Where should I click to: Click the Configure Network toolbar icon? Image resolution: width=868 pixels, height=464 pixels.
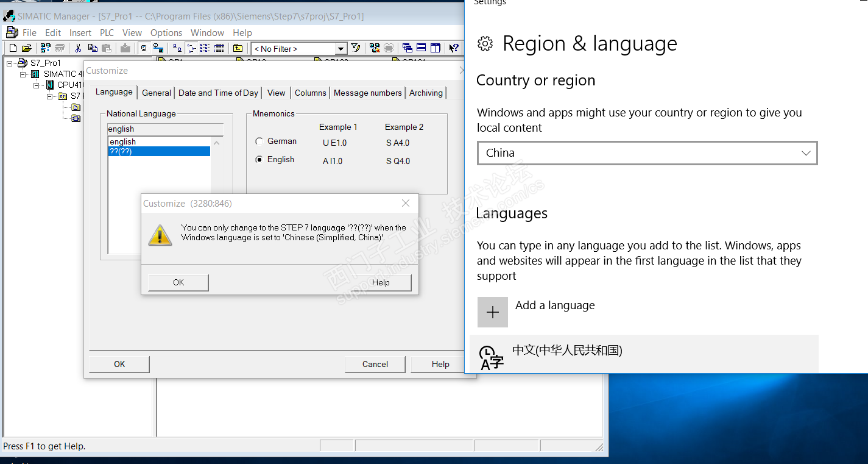tap(375, 48)
